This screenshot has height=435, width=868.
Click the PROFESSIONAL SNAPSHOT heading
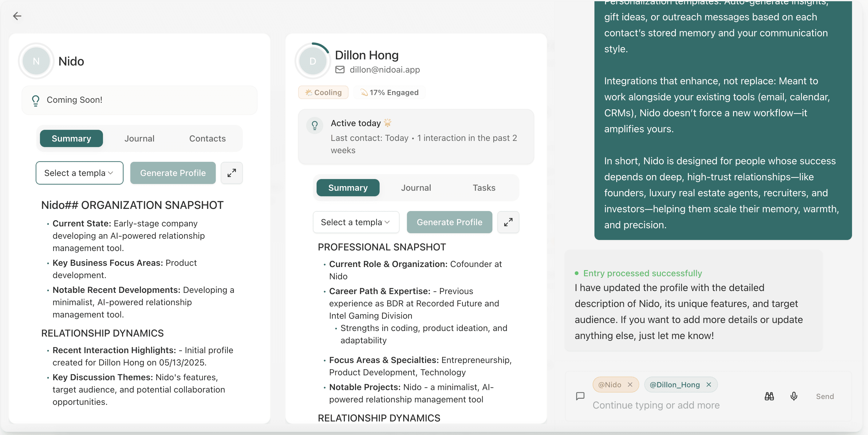pyautogui.click(x=382, y=247)
